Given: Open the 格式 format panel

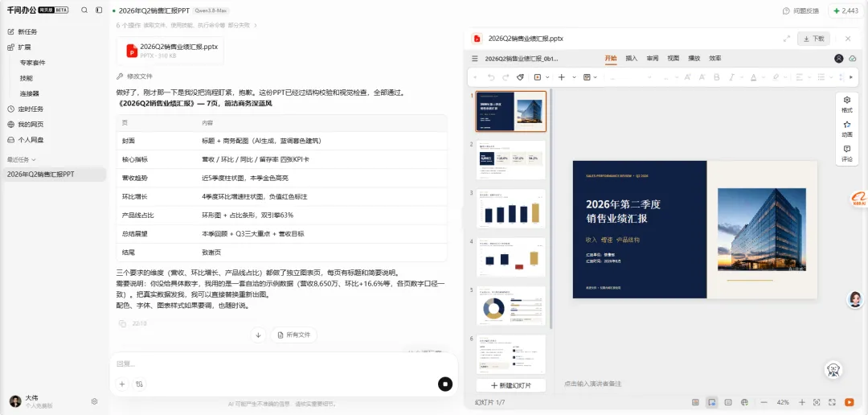Looking at the screenshot, I should click(847, 105).
